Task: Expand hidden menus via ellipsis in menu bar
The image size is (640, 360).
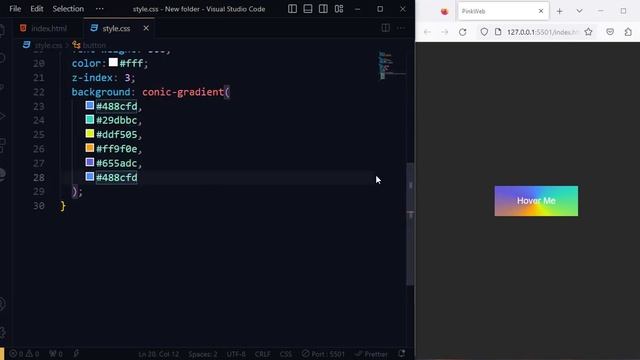Action: tap(99, 9)
